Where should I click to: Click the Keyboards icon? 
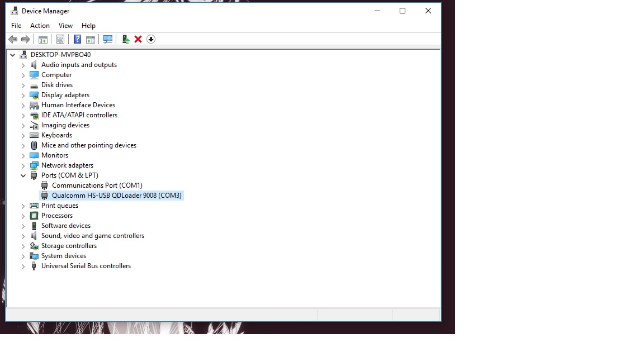34,135
